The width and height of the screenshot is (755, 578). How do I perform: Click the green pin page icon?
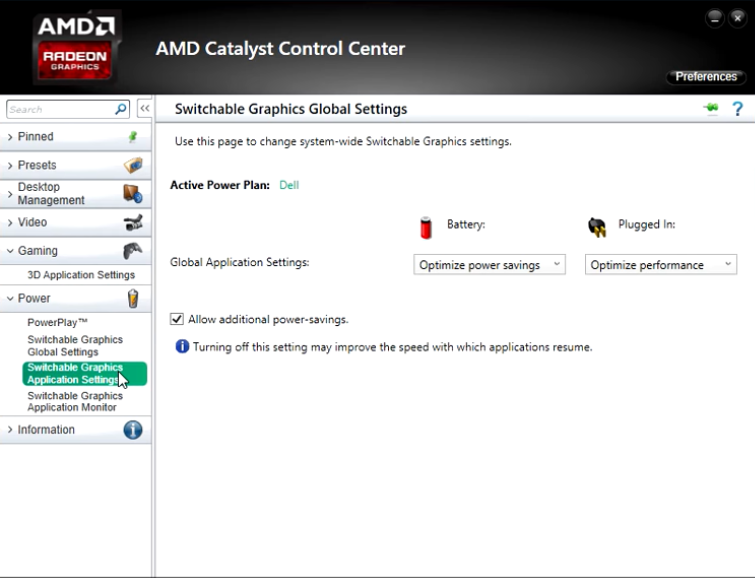click(x=711, y=108)
